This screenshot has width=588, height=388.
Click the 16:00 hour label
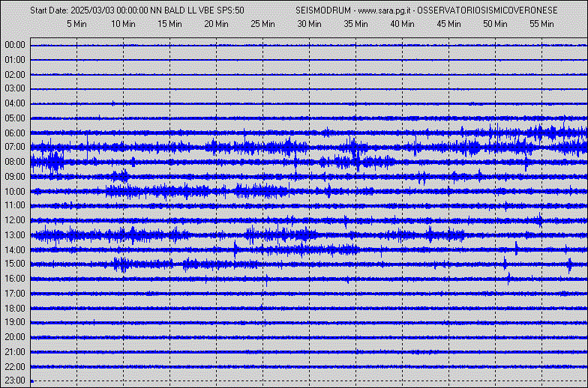[x=15, y=279]
